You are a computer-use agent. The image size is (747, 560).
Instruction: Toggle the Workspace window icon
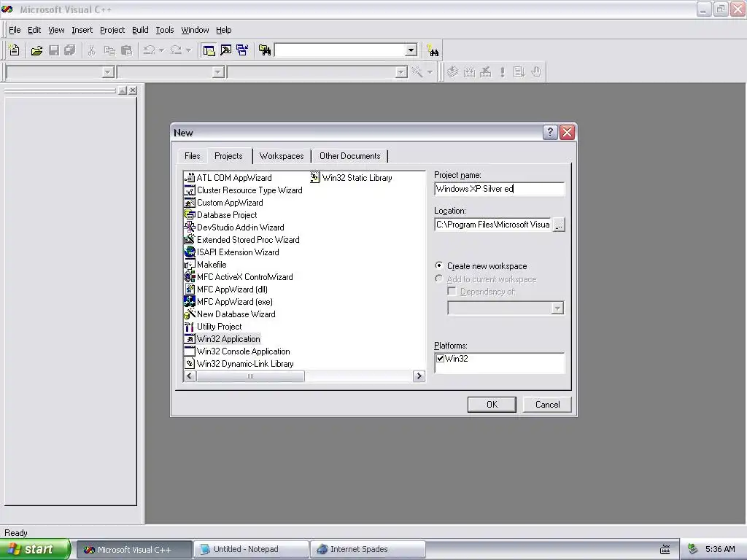[208, 50]
